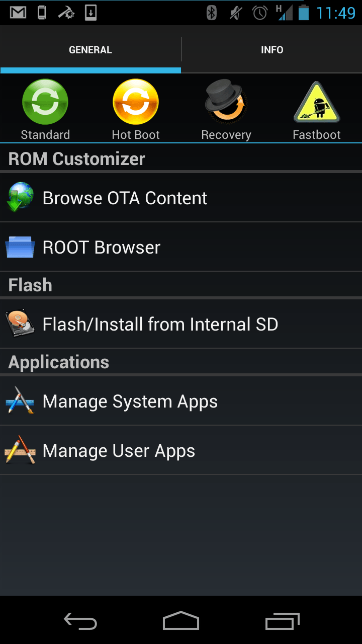Switch to the INFO tab

272,50
